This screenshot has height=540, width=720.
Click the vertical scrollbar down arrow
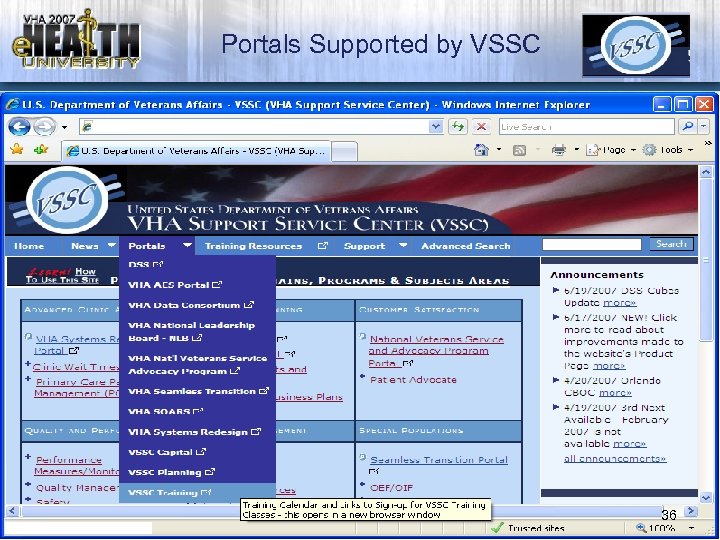[x=706, y=497]
